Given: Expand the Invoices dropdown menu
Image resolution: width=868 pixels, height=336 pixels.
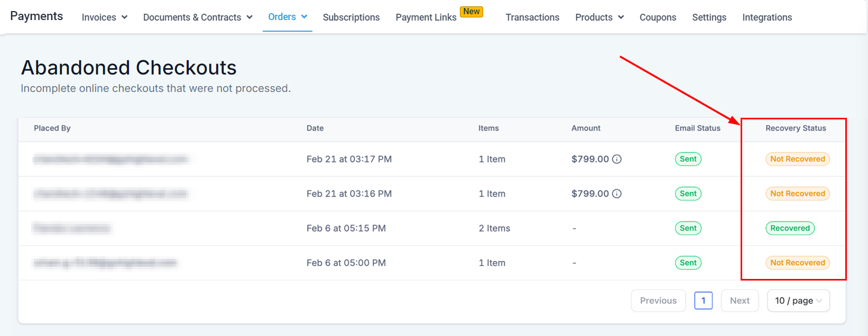Looking at the screenshot, I should (x=104, y=17).
